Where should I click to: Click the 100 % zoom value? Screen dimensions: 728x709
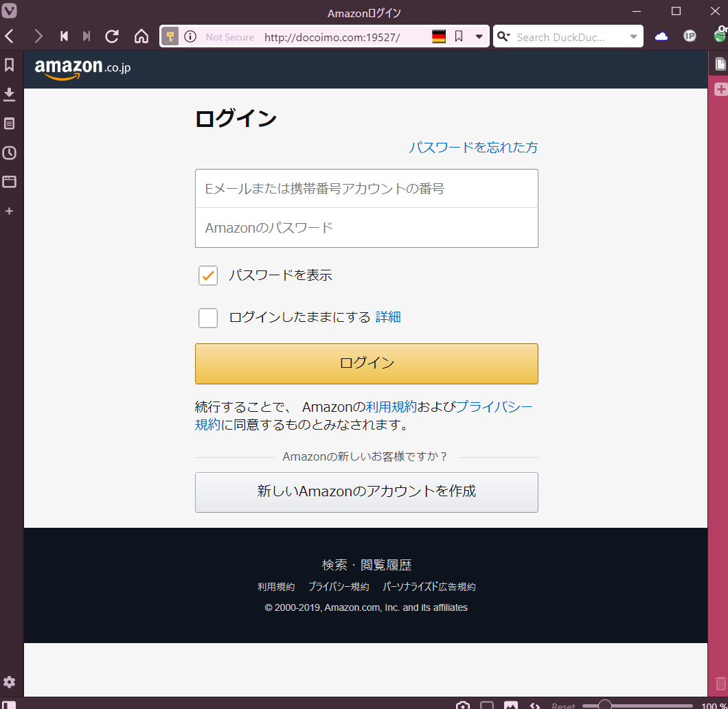(714, 706)
